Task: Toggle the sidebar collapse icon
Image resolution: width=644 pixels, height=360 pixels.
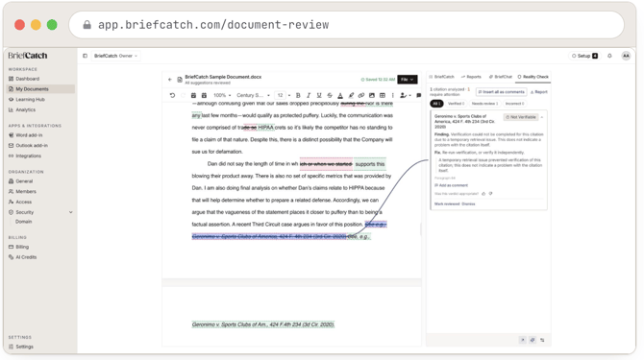Action: coord(85,56)
